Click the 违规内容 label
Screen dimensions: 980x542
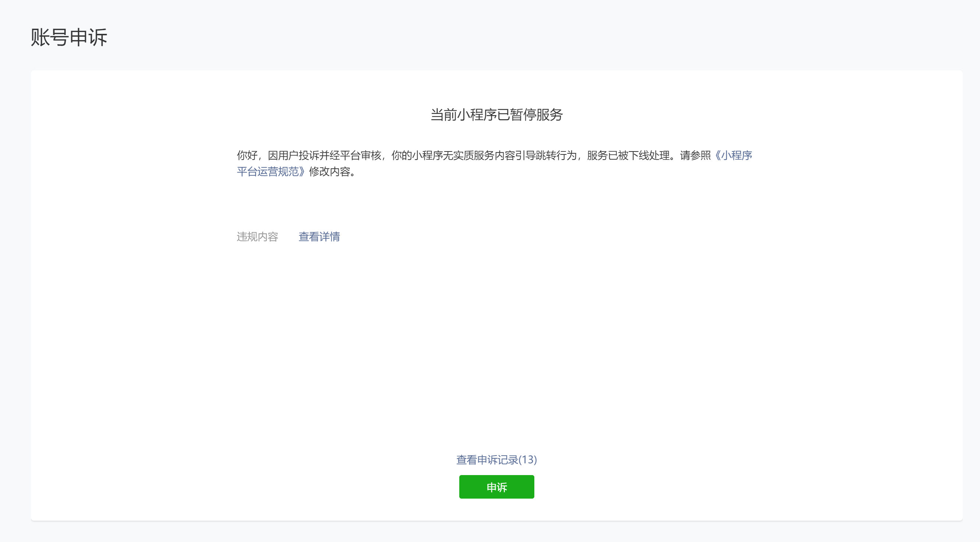[257, 236]
